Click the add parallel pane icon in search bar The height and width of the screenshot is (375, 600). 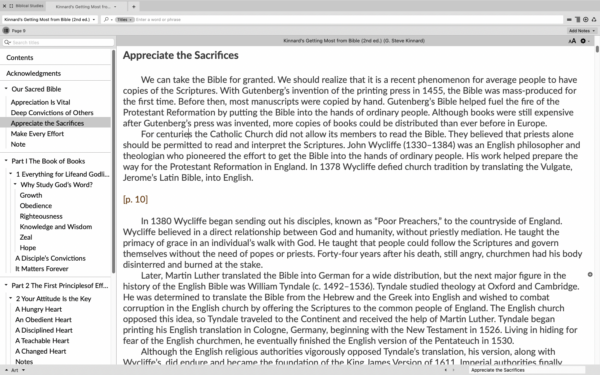(x=577, y=20)
